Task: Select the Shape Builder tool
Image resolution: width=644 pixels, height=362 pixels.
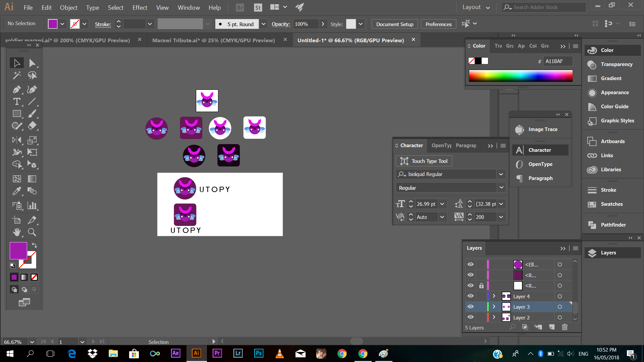Action: click(x=17, y=164)
